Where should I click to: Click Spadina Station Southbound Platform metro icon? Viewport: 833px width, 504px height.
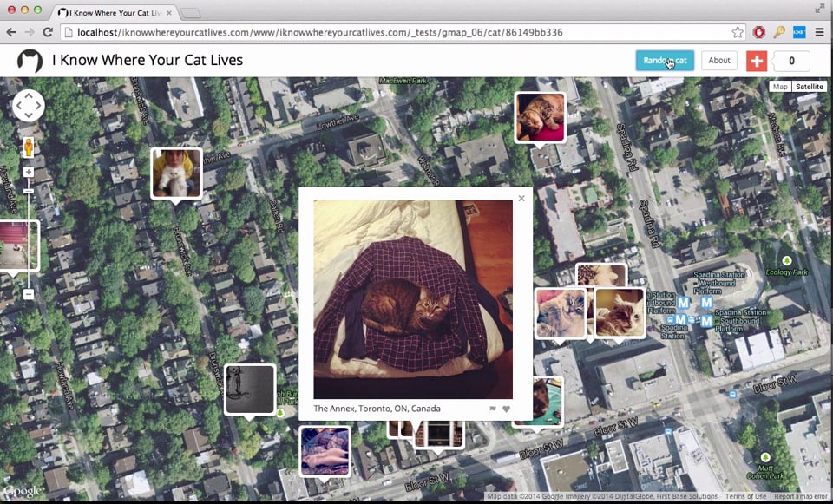point(706,321)
